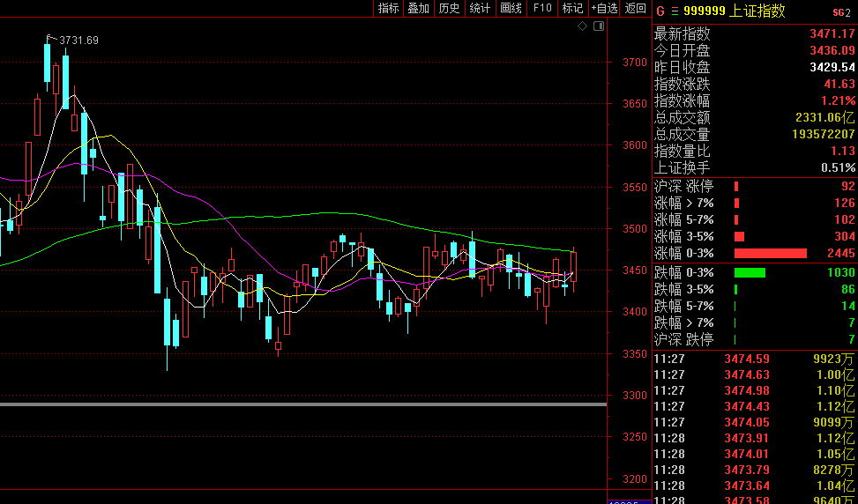858x504 pixels.
Task: Toggle the side panel layout icon
Action: tap(599, 26)
